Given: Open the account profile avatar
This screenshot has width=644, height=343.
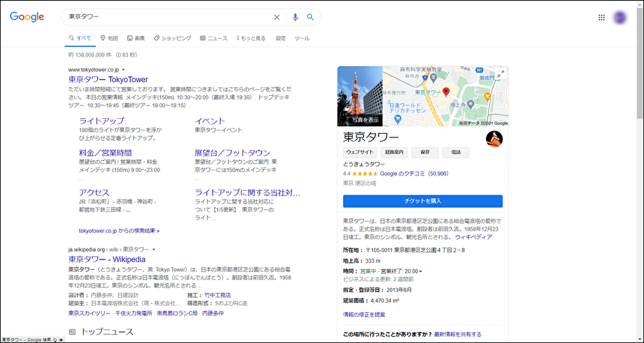Looking at the screenshot, I should pyautogui.click(x=620, y=17).
